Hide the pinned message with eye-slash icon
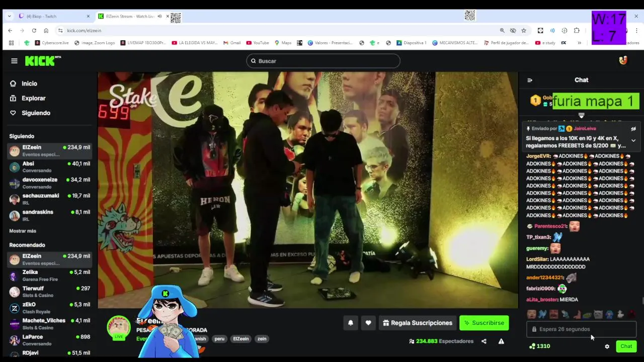Image resolution: width=644 pixels, height=362 pixels. point(633,129)
